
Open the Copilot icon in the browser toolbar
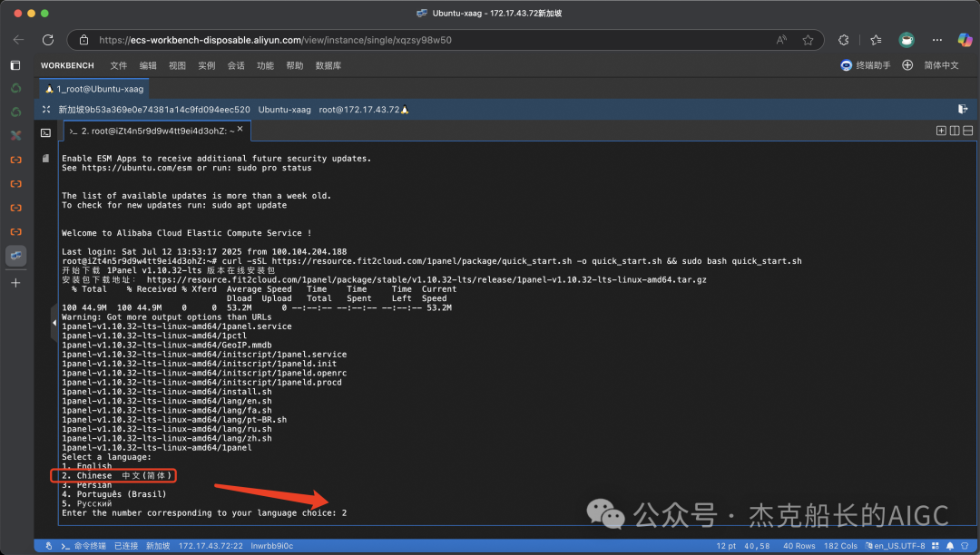tap(965, 40)
